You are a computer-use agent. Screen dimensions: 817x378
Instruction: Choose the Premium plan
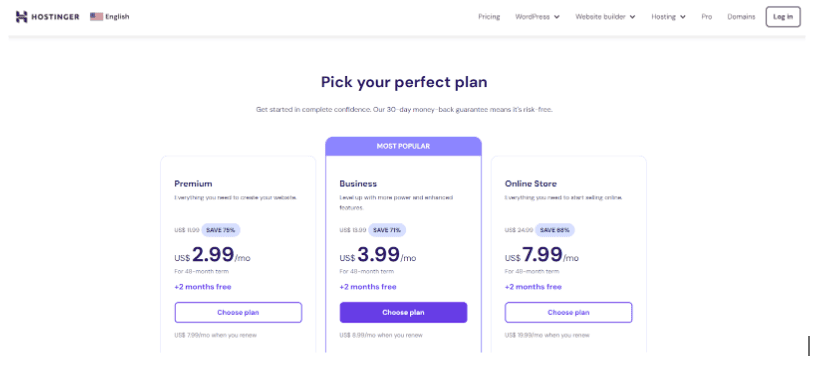click(238, 312)
